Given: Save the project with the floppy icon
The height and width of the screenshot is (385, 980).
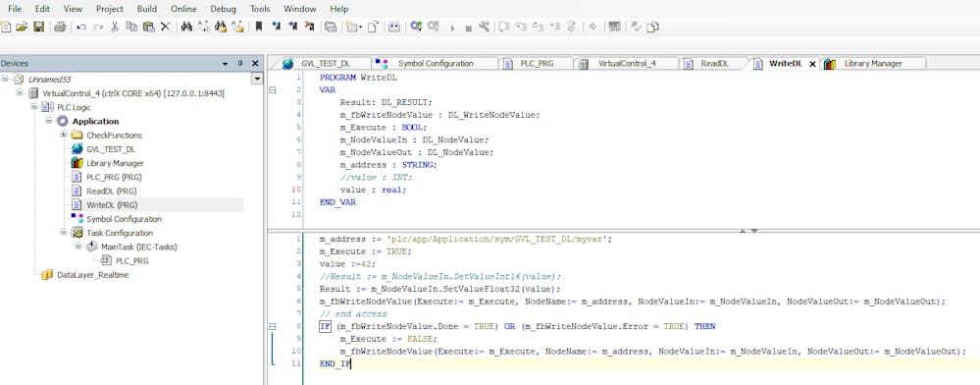Looking at the screenshot, I should tap(39, 27).
